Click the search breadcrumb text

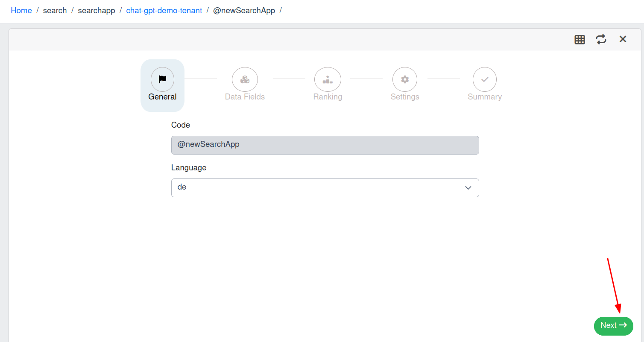tap(55, 11)
